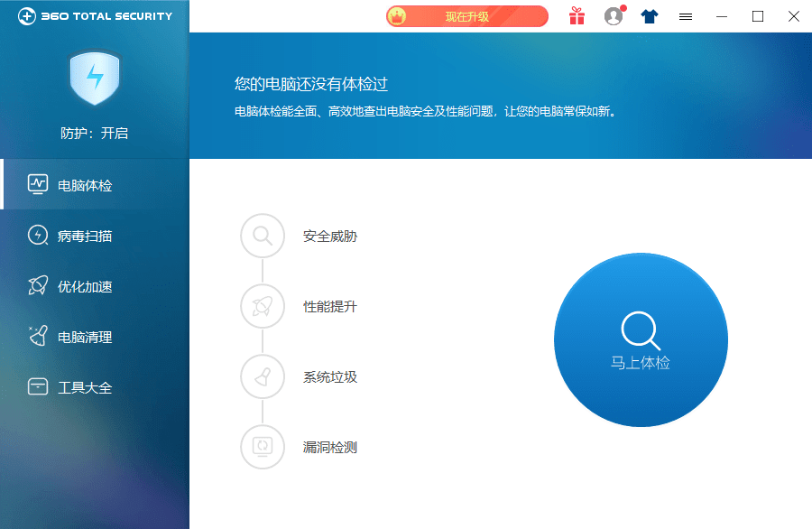Close the 360 Total Security window
Viewport: 812px width, 529px height.
coord(794,16)
